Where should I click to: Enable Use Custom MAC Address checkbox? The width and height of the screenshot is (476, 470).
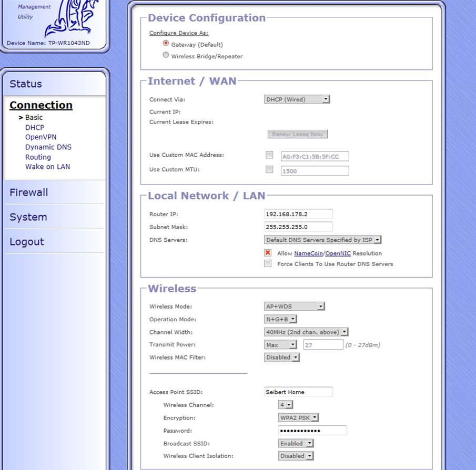pyautogui.click(x=269, y=155)
